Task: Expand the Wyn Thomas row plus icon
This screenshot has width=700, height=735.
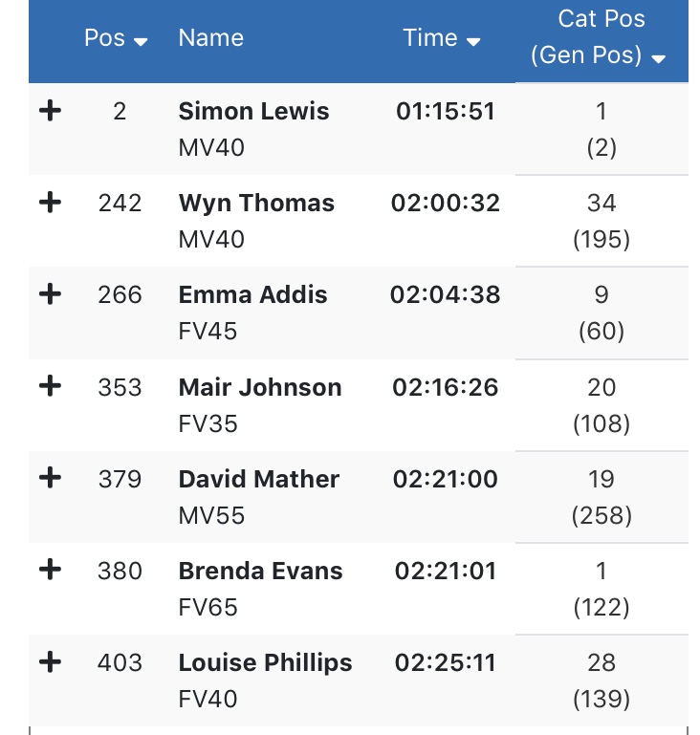Action: [x=50, y=203]
